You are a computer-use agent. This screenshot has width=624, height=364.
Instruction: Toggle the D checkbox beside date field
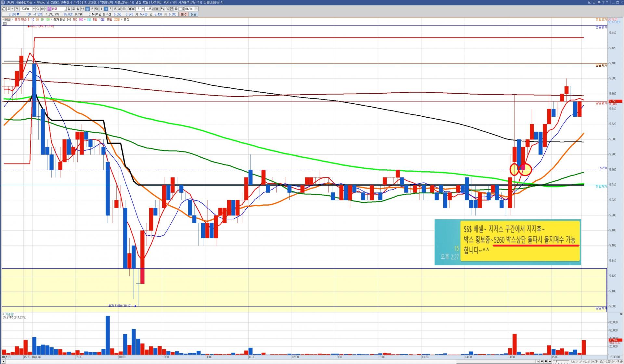click(180, 9)
